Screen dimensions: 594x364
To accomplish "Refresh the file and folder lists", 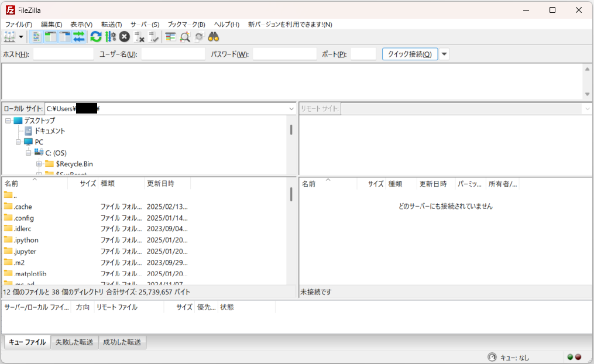I will (96, 37).
